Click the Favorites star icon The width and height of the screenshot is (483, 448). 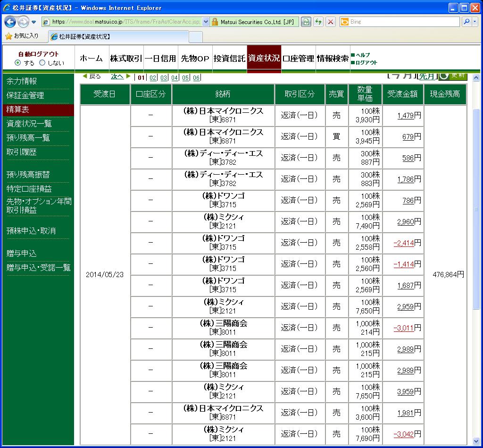[x=8, y=36]
